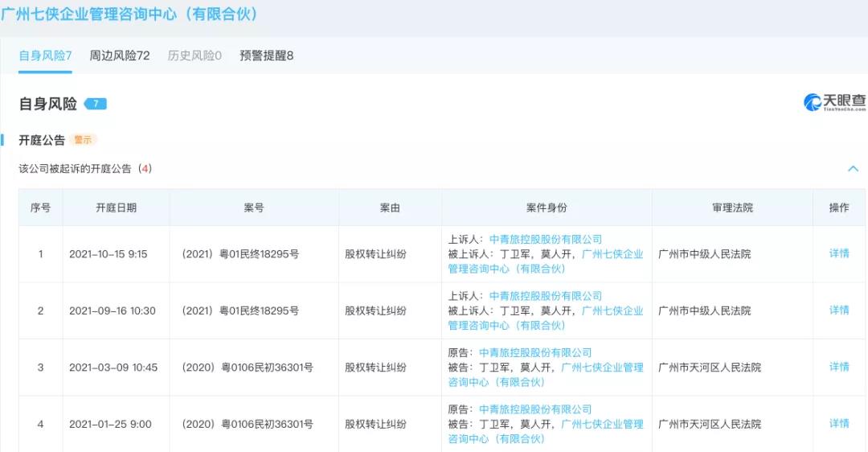Click the 案号 column header

point(253,208)
